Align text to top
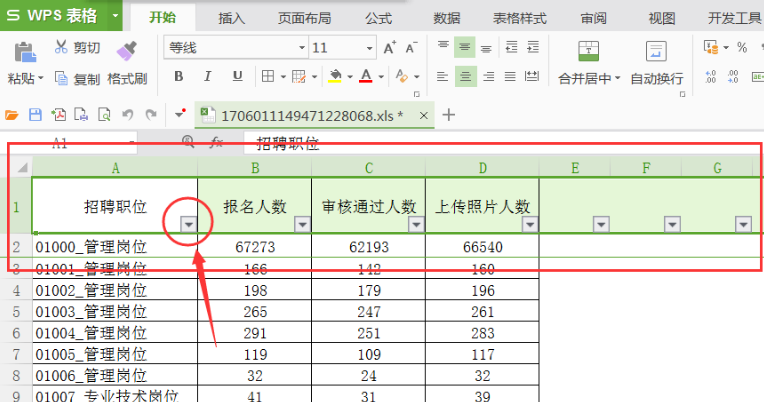This screenshot has height=402, width=764. click(443, 47)
